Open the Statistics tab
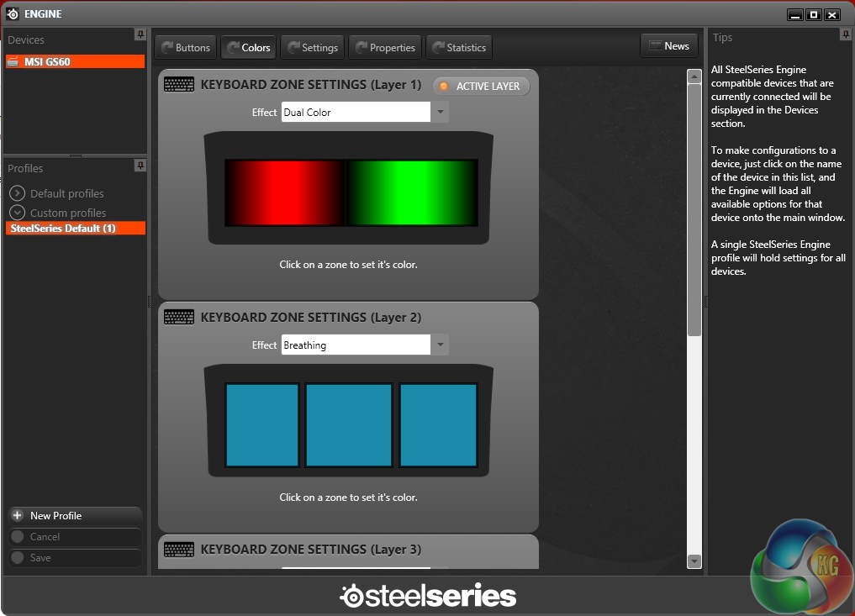Screen dimensions: 855x616 tap(459, 47)
